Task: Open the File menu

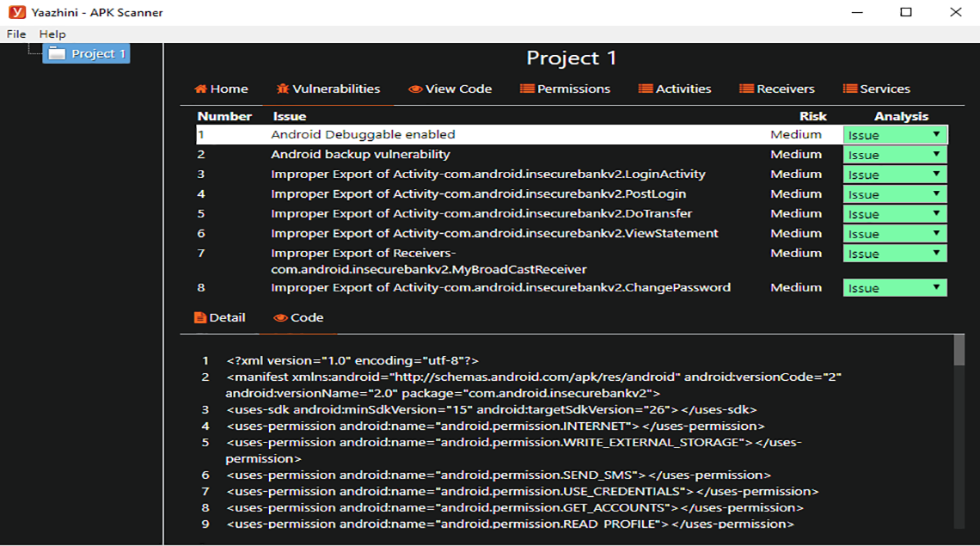Action: tap(16, 34)
